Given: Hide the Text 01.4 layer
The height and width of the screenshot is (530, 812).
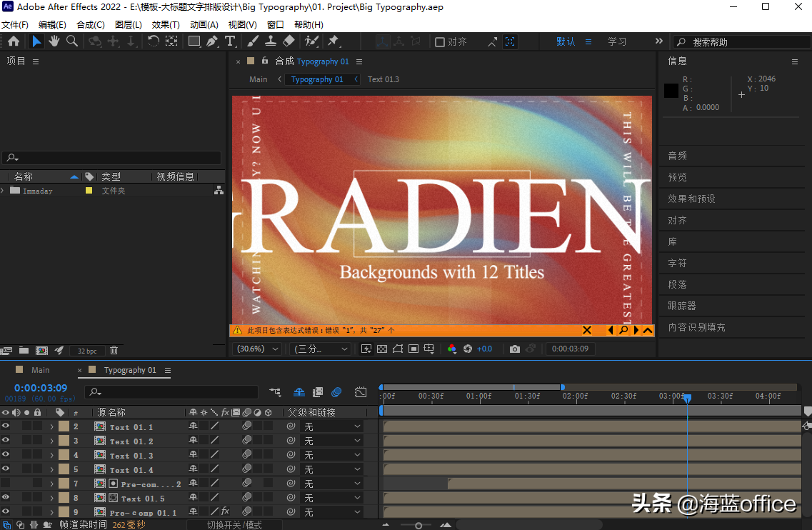Looking at the screenshot, I should coord(6,469).
